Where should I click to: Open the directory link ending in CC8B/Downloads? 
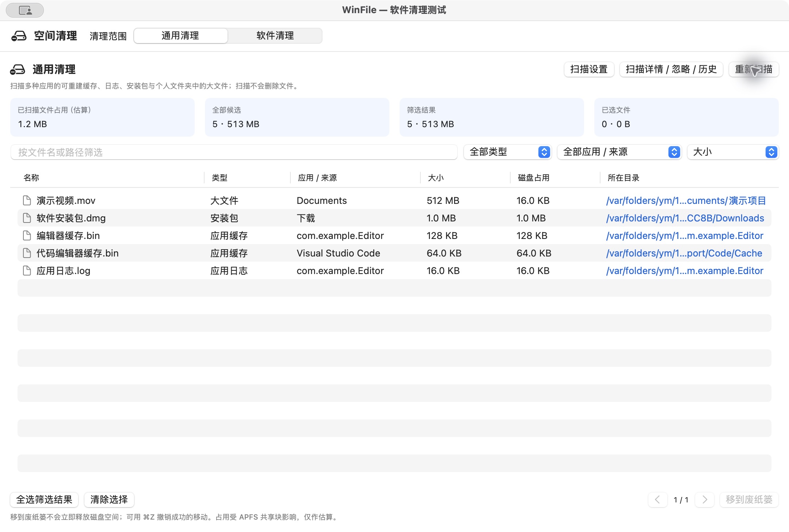685,218
